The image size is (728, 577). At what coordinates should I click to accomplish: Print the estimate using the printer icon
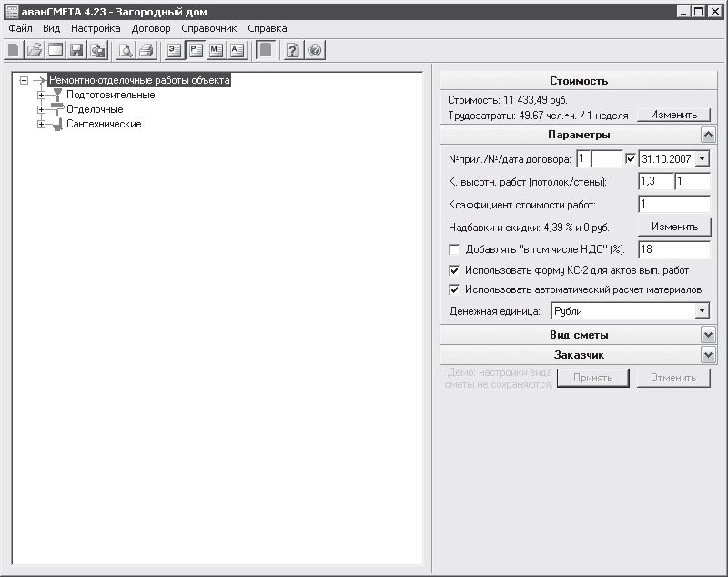click(147, 50)
